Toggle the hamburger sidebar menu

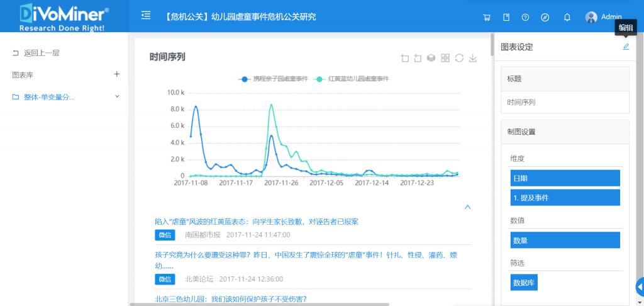pos(146,16)
